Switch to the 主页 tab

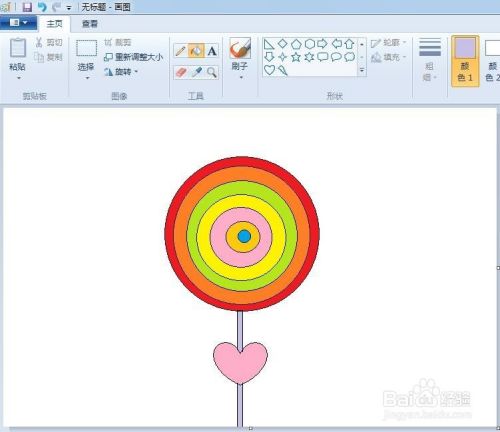click(54, 24)
